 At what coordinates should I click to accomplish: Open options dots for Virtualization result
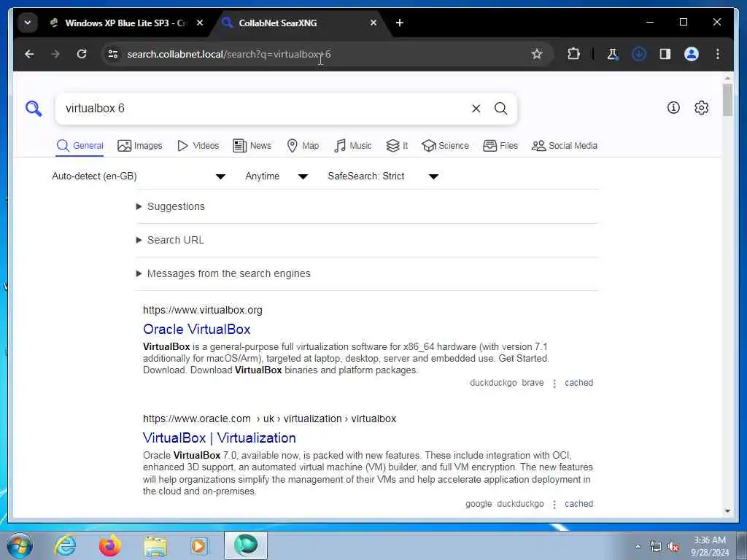tap(554, 505)
